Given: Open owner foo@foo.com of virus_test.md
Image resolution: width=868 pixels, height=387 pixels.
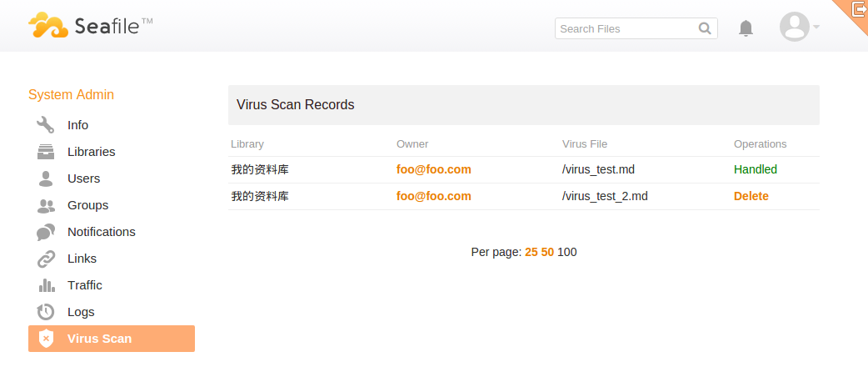Looking at the screenshot, I should [433, 169].
